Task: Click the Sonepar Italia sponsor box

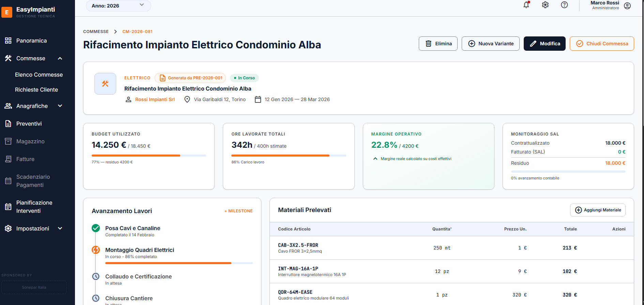Action: point(34,287)
